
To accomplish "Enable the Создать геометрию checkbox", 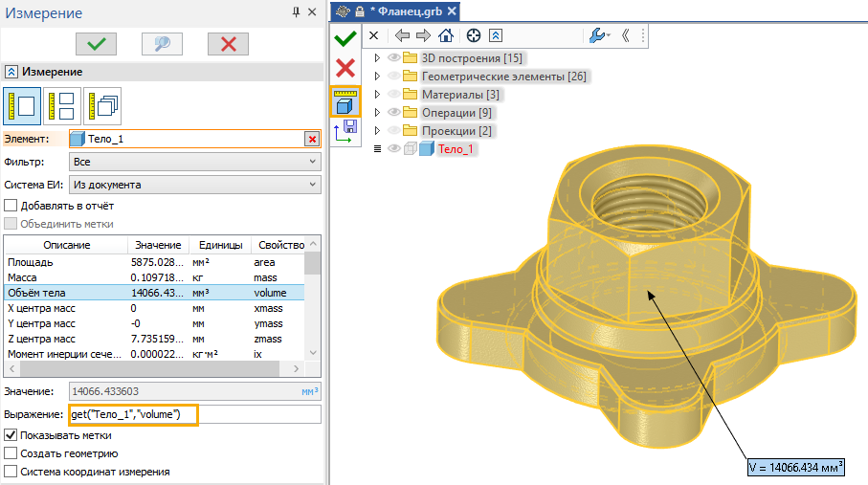I will (x=11, y=453).
